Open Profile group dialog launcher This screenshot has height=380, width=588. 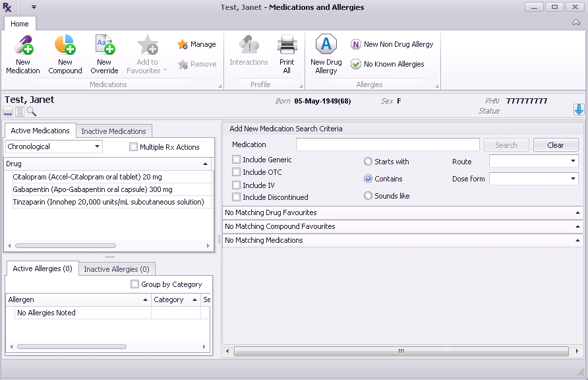[301, 86]
